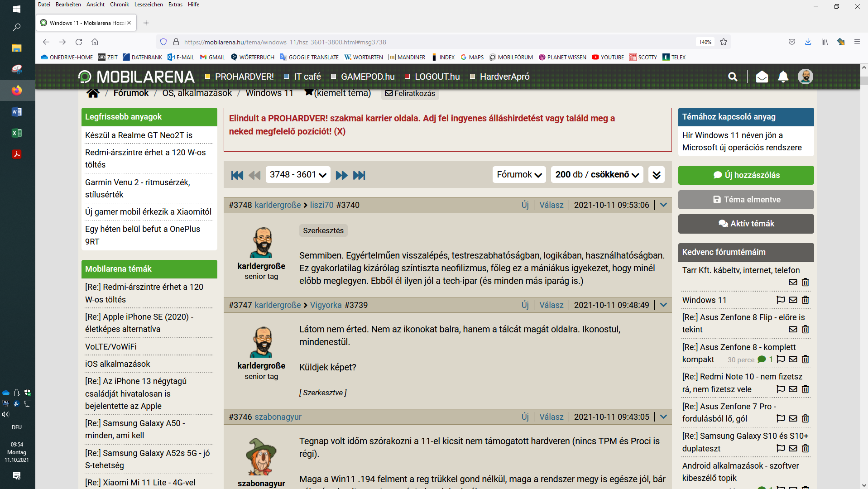Screen dimensions: 868x489
Task: Open Készül a Realme GT Neo2T is article
Action: [x=139, y=135]
